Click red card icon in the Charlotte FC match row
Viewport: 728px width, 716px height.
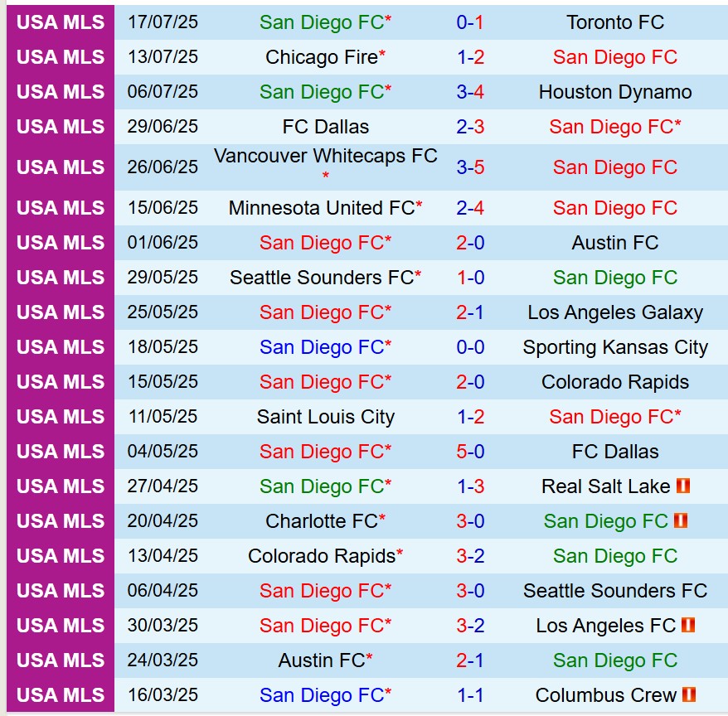click(681, 521)
